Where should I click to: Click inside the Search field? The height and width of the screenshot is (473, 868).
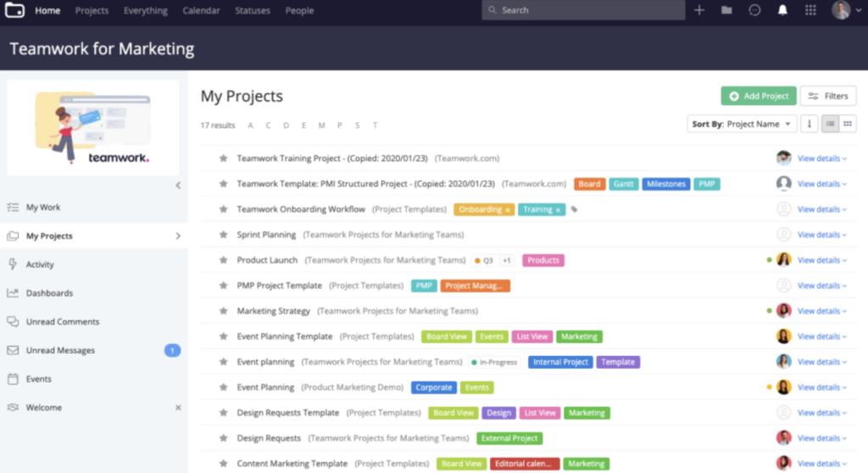583,10
